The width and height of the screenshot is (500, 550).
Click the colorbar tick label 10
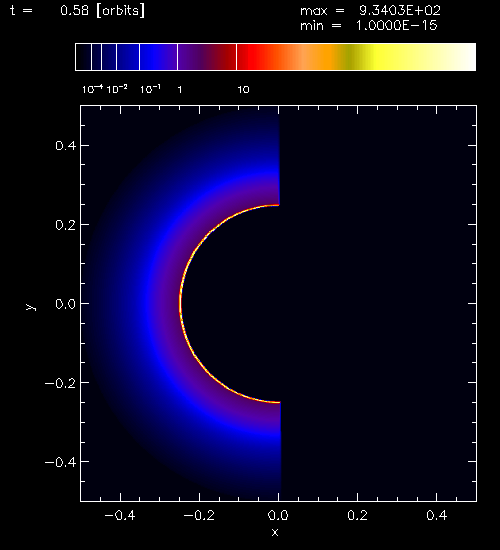pyautogui.click(x=244, y=90)
